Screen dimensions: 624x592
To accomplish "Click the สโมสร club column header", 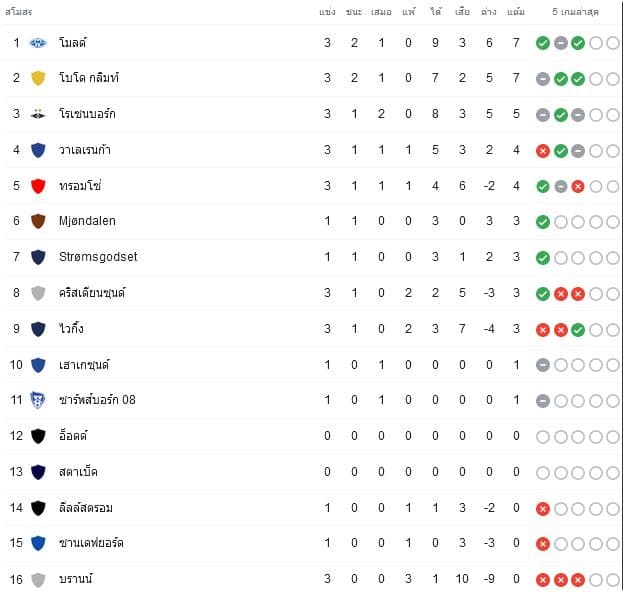I will click(19, 12).
